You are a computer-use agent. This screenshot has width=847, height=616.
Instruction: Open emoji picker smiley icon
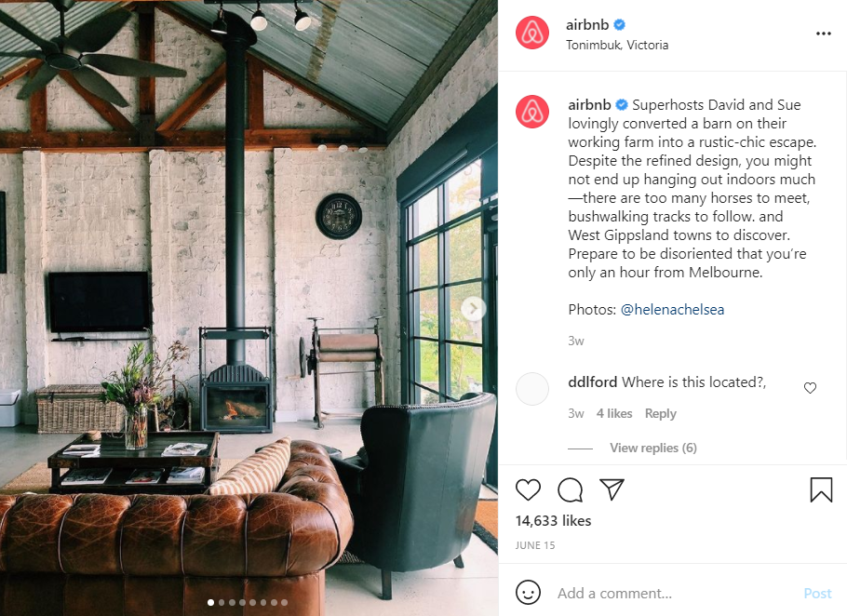click(528, 592)
